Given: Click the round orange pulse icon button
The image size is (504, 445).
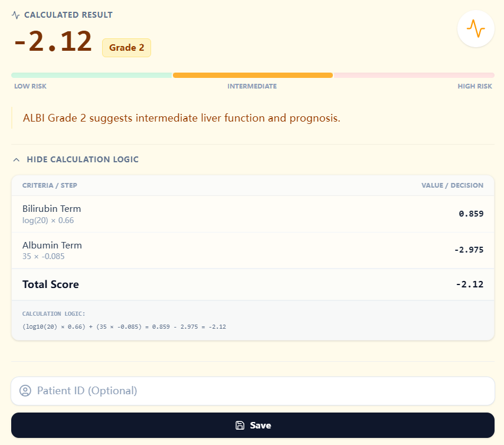Looking at the screenshot, I should 476,28.
